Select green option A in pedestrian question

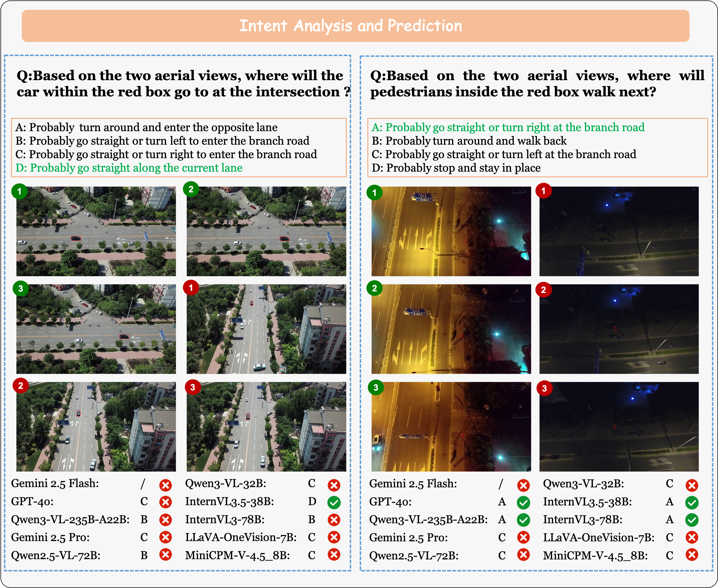[x=508, y=127]
